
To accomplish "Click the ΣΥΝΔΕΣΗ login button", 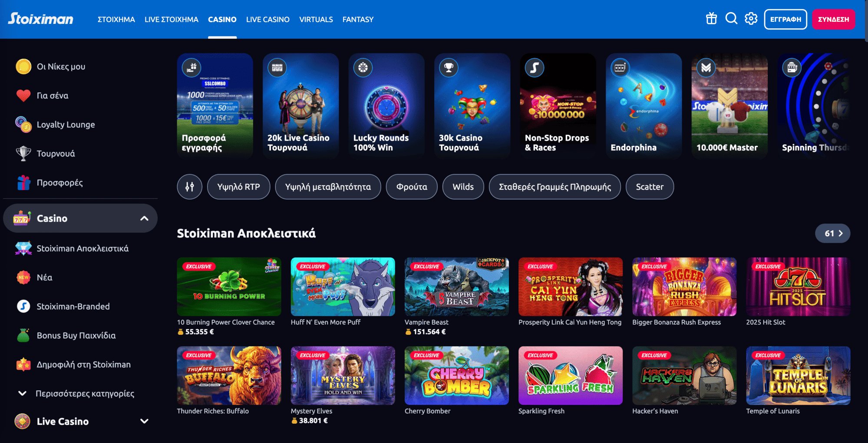I will (x=833, y=19).
